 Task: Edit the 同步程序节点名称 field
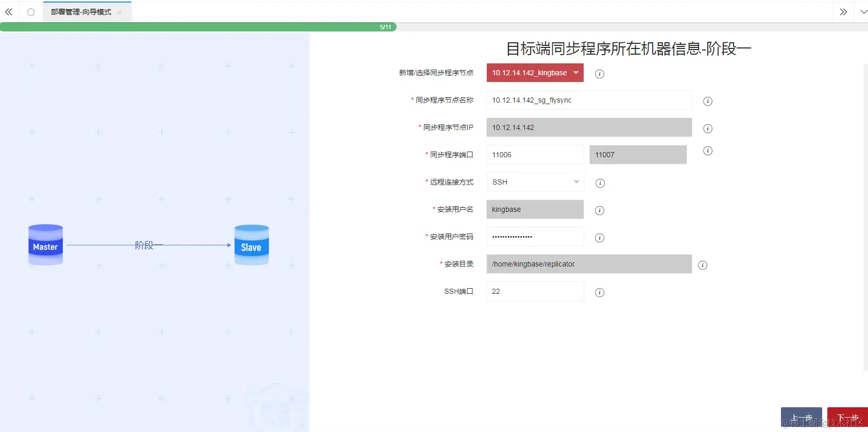tap(589, 100)
